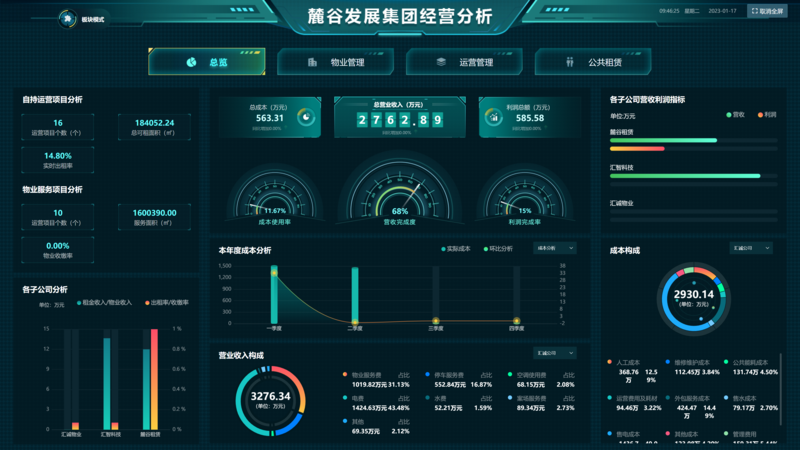Click the 2930.14 cost donut chart
This screenshot has width=800, height=450.
click(x=693, y=298)
